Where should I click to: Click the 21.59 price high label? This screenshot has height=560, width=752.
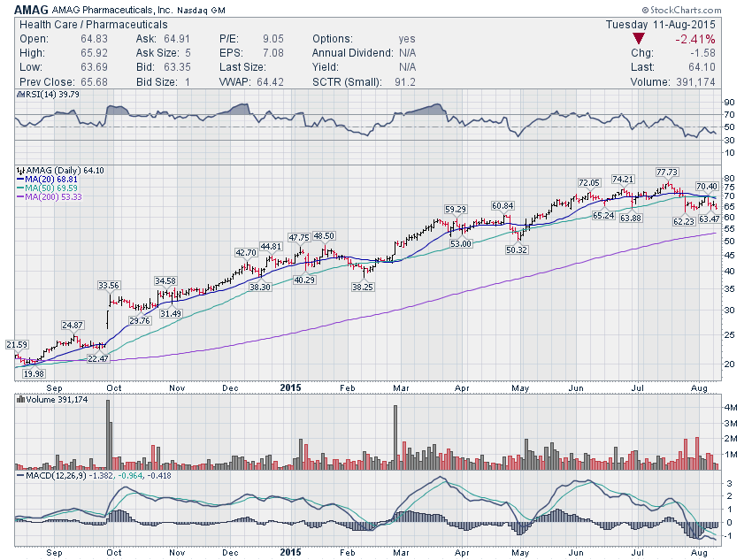tap(17, 344)
